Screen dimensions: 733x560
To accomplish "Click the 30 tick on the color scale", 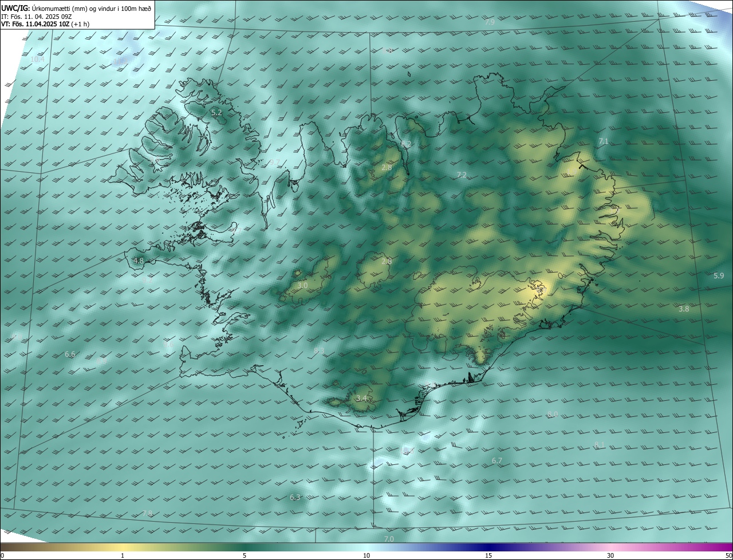I will click(610, 555).
